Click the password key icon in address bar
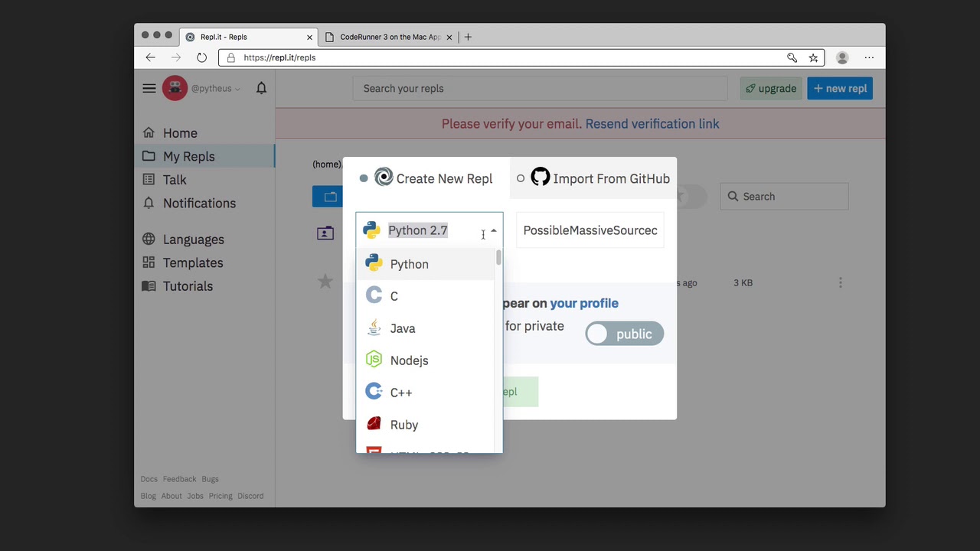This screenshot has width=980, height=551. point(792,57)
